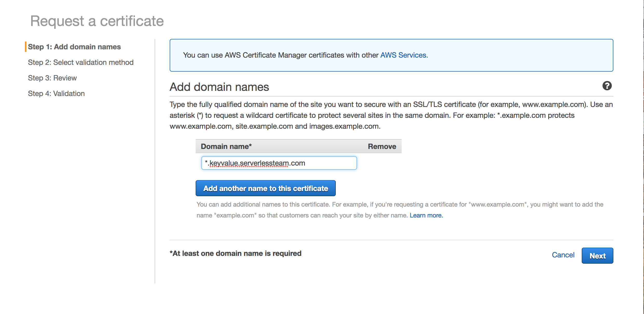Click Cancel to abandon the certificate request
The height and width of the screenshot is (314, 644).
pyautogui.click(x=563, y=255)
